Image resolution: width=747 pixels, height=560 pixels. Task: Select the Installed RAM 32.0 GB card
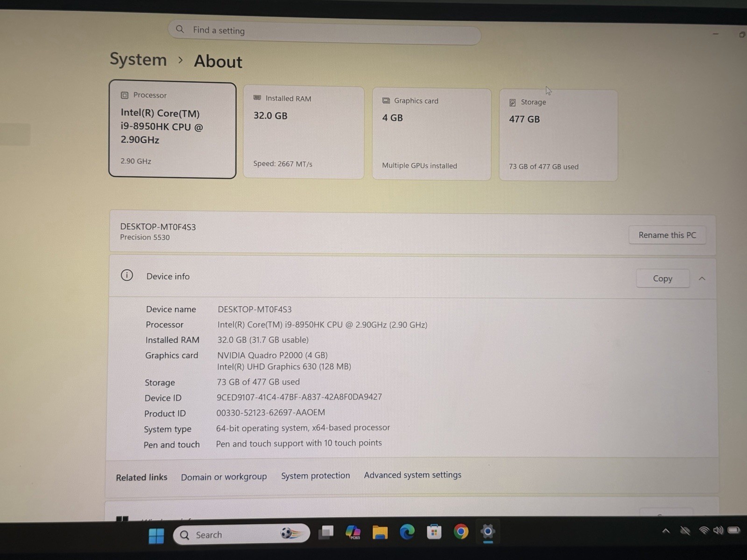(x=303, y=132)
